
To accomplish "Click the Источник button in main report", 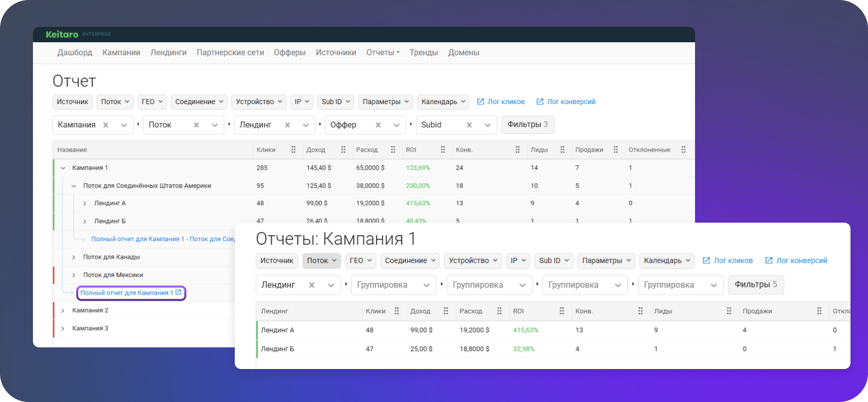I will point(73,102).
